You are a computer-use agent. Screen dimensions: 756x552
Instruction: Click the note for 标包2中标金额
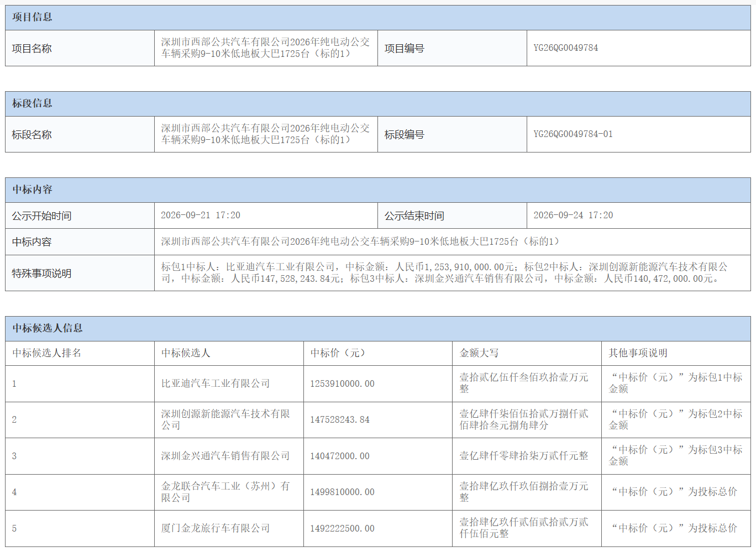pyautogui.click(x=675, y=420)
